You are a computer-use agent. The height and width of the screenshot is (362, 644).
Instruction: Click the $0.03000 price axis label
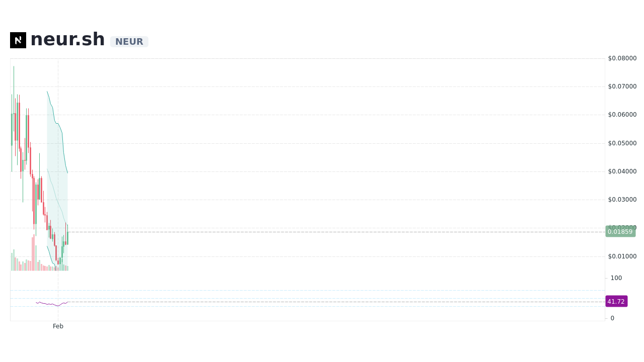click(x=622, y=200)
